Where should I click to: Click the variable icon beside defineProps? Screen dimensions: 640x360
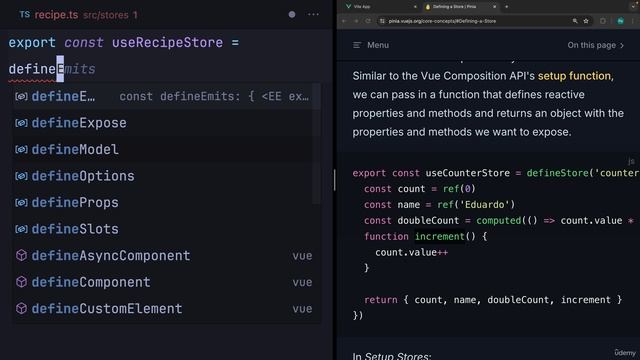pos(22,202)
